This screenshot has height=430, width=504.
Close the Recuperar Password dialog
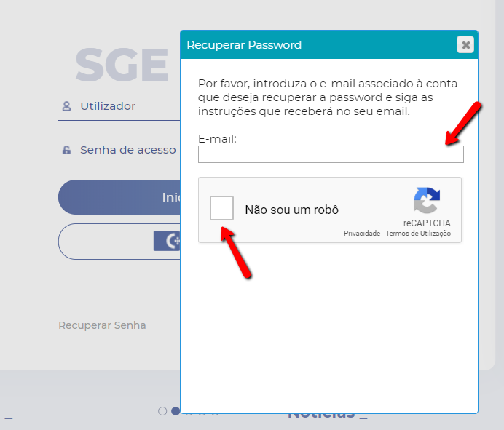(465, 44)
